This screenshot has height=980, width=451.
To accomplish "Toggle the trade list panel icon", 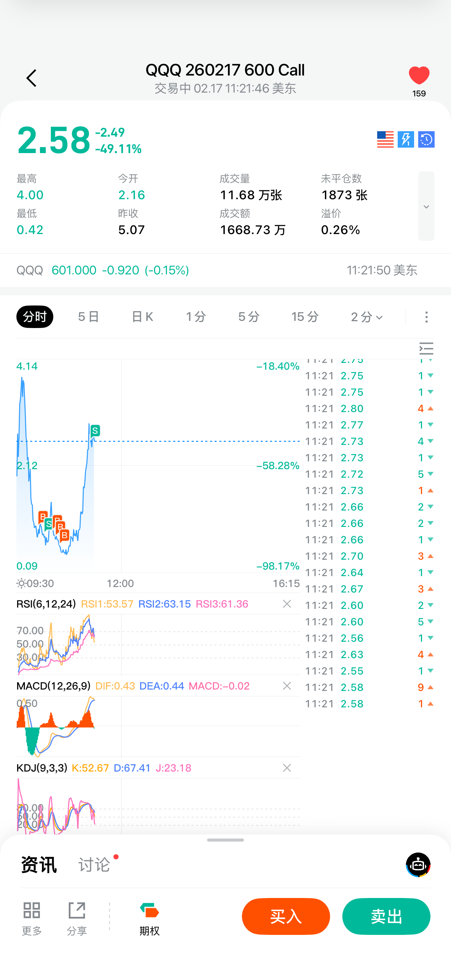I will pyautogui.click(x=426, y=349).
